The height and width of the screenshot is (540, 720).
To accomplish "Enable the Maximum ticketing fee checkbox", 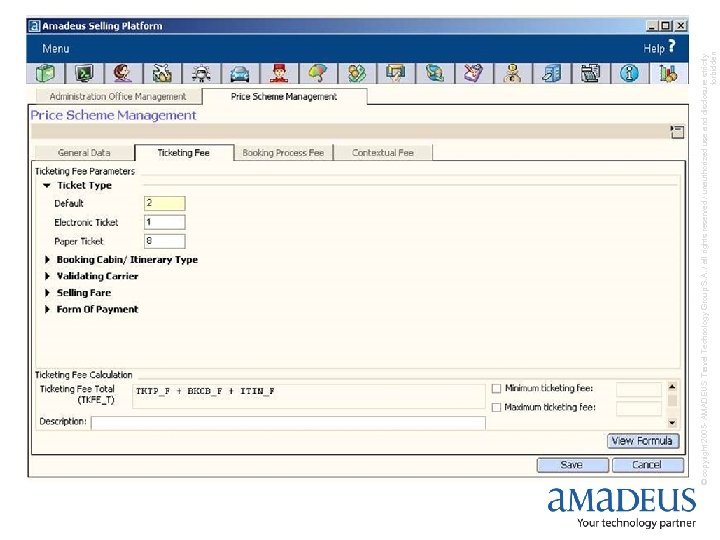I will coord(496,407).
